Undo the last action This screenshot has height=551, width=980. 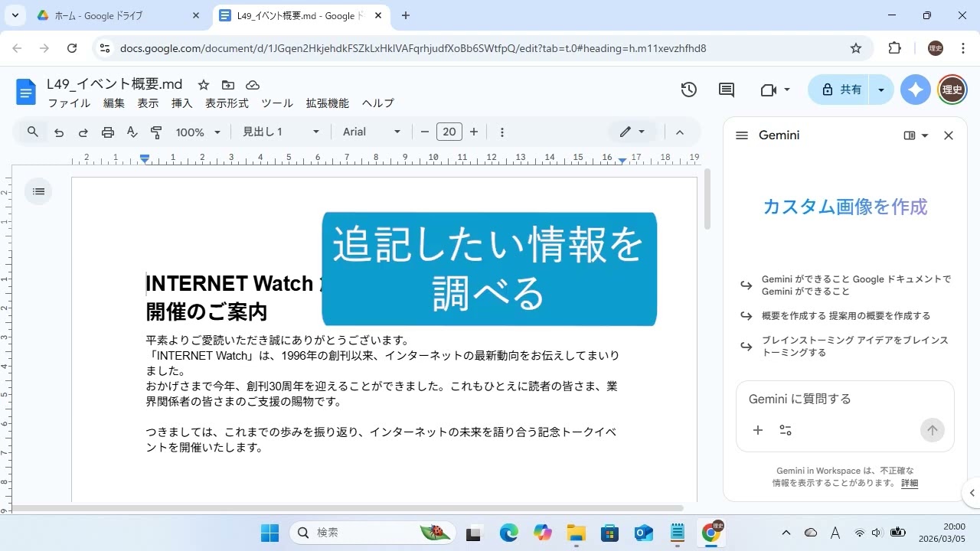59,132
